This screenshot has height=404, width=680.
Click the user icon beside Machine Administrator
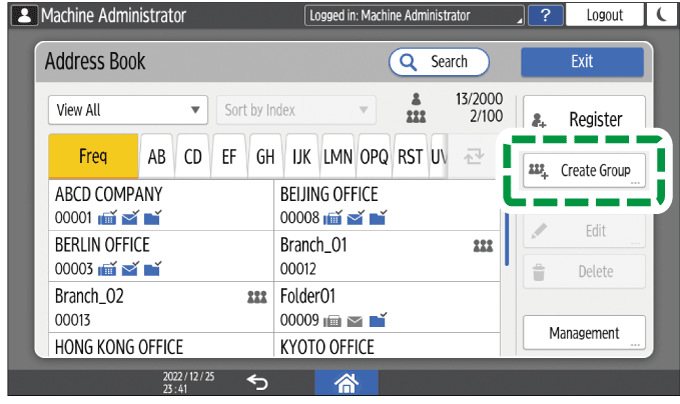[x=18, y=15]
